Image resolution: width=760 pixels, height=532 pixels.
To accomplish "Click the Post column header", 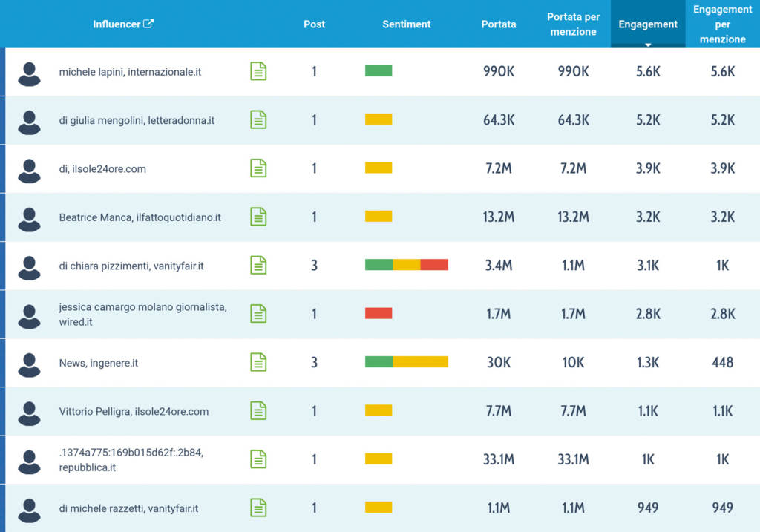I will [314, 24].
